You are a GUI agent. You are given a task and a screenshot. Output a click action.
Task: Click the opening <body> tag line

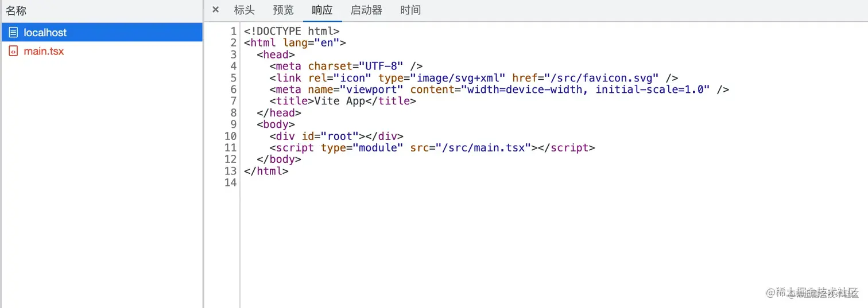point(276,124)
